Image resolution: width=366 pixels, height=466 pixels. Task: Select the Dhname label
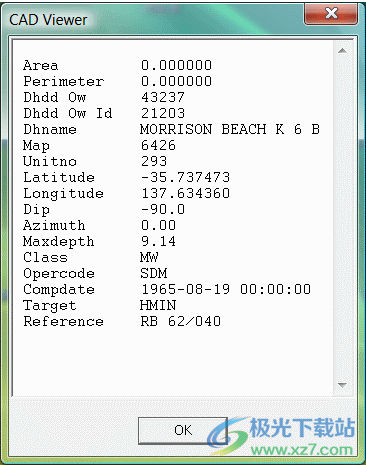(x=50, y=129)
